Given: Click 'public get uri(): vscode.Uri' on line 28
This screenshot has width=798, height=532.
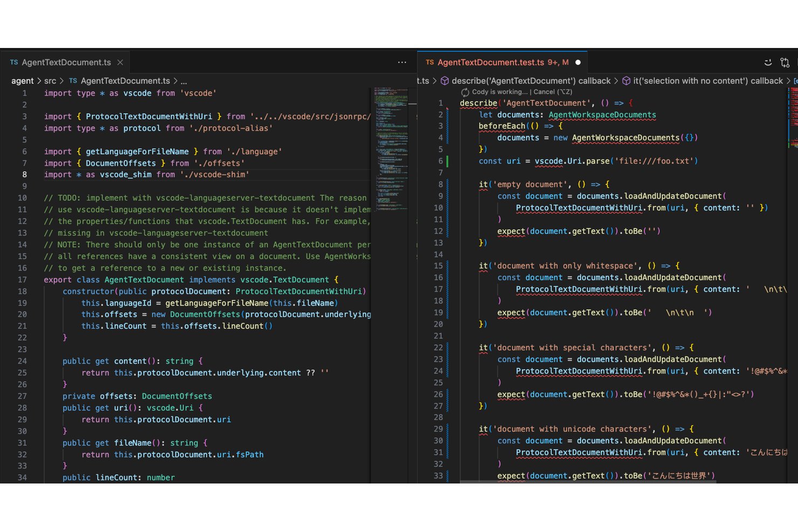Looking at the screenshot, I should [128, 408].
